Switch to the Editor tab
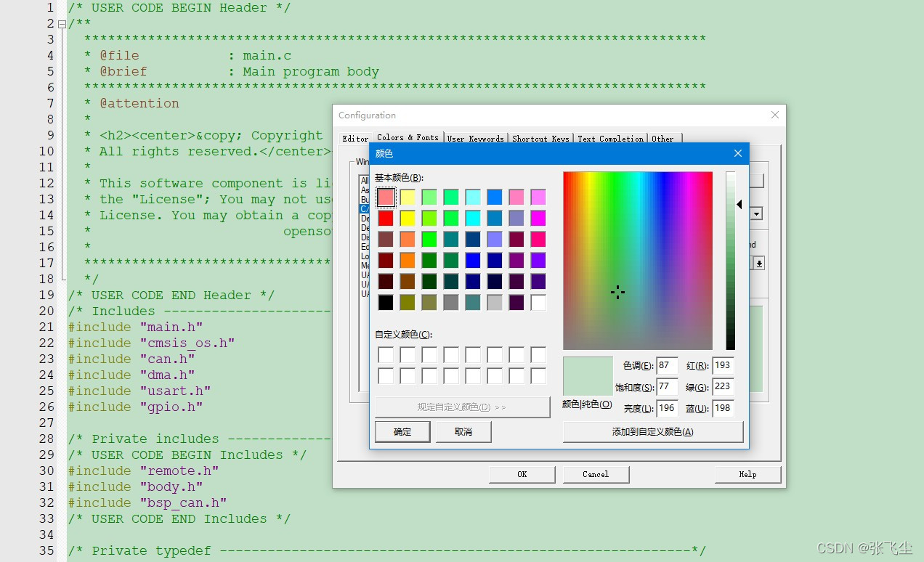This screenshot has height=562, width=924. (355, 138)
